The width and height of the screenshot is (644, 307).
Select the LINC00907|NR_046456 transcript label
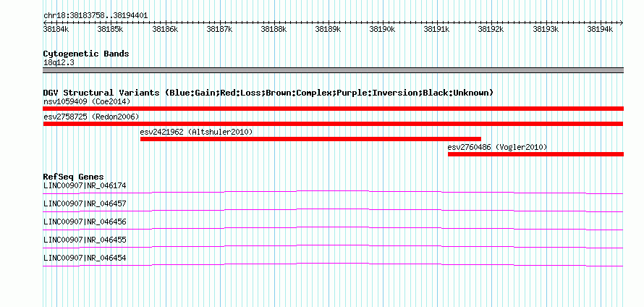[85, 222]
